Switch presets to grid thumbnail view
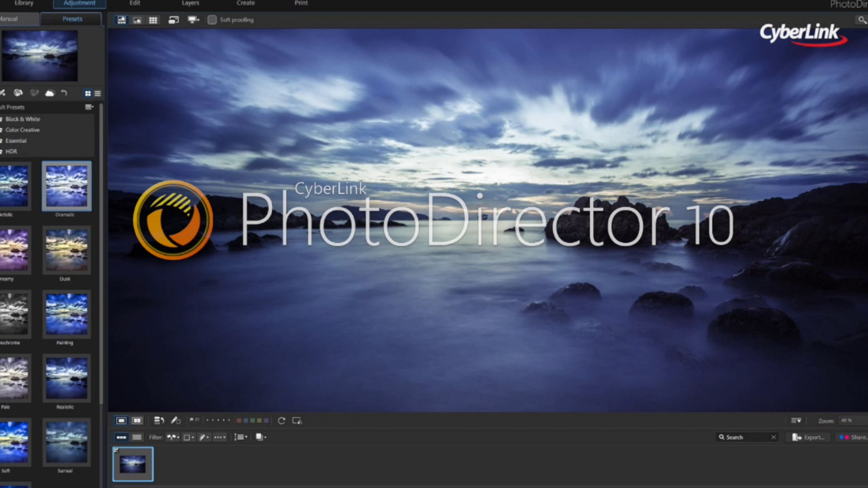The height and width of the screenshot is (488, 868). [88, 94]
